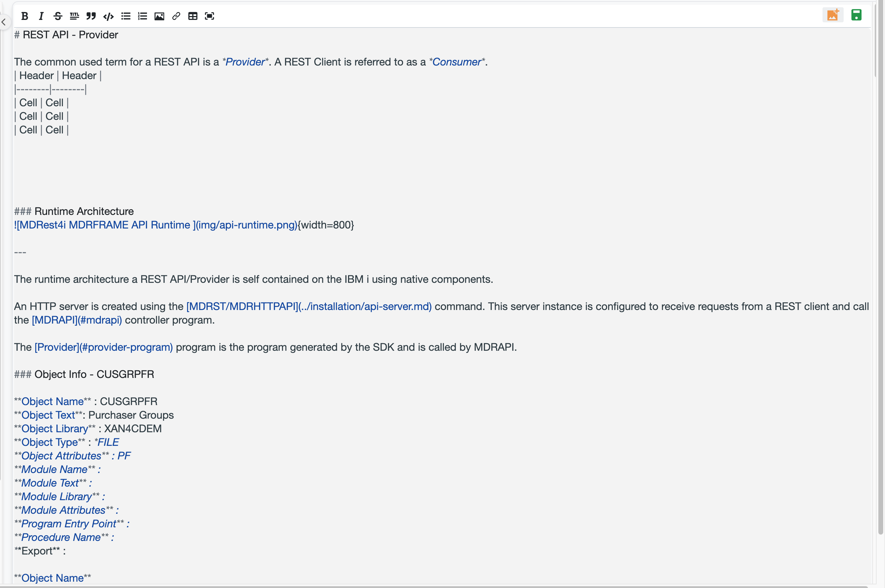The width and height of the screenshot is (885, 588).
Task: Click the table separator row of dashes
Action: click(x=50, y=89)
